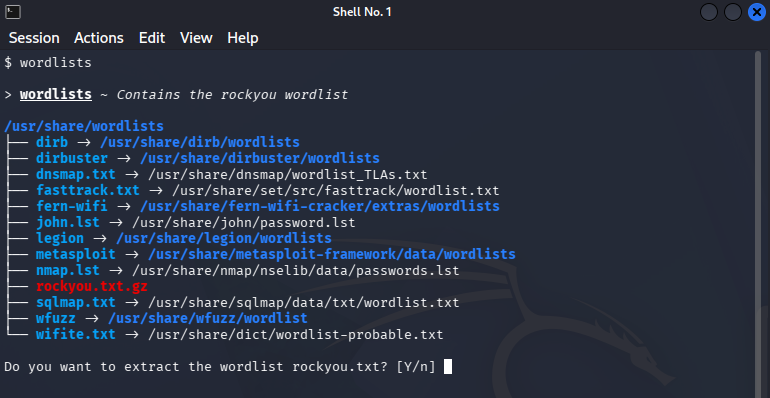
Task: Select the 'fern-wifi' tree entry
Action: [x=72, y=206]
